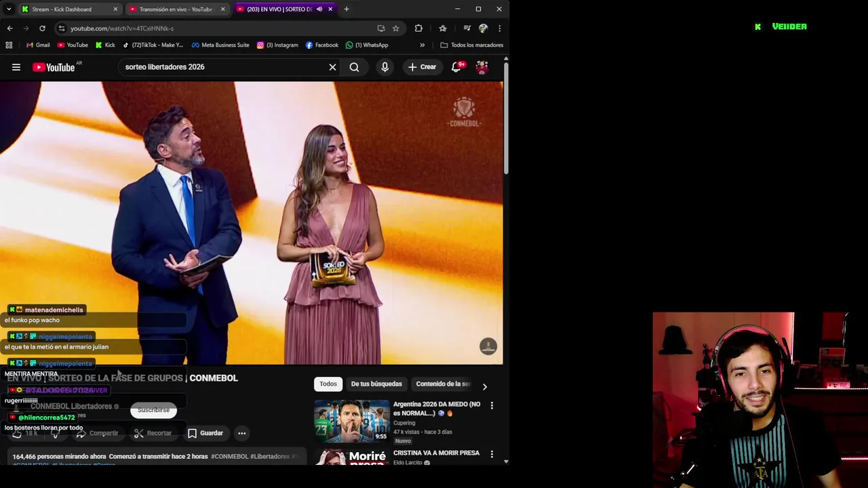This screenshot has width=868, height=488.
Task: Open a new browser tab
Action: click(x=347, y=9)
